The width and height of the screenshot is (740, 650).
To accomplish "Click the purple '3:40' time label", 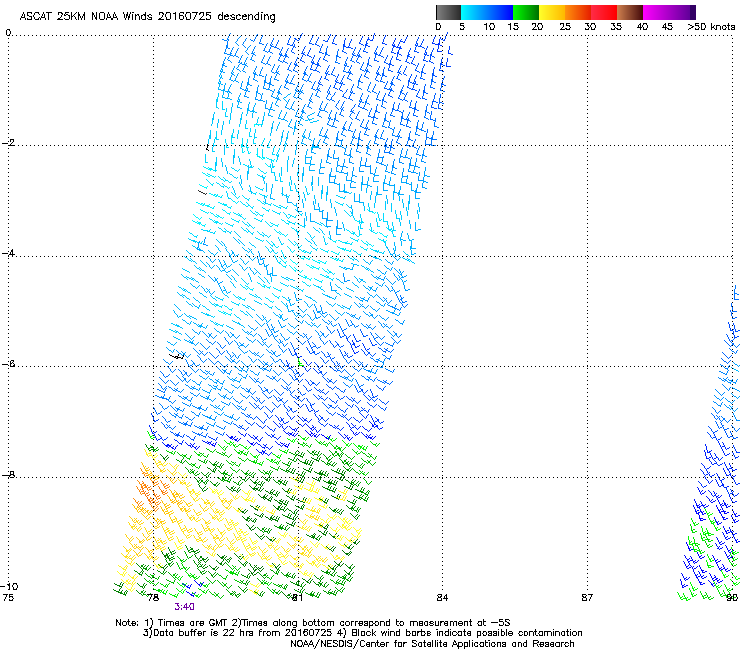I will coord(184,607).
